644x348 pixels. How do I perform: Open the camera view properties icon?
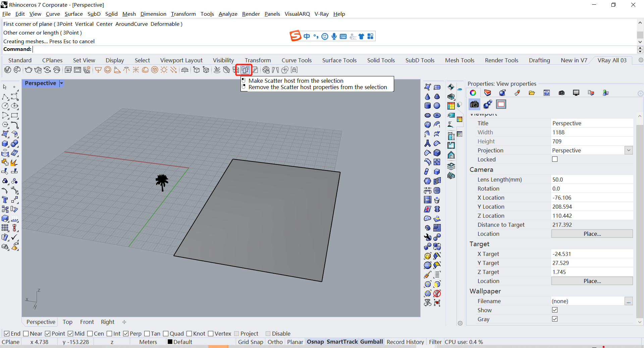(474, 105)
